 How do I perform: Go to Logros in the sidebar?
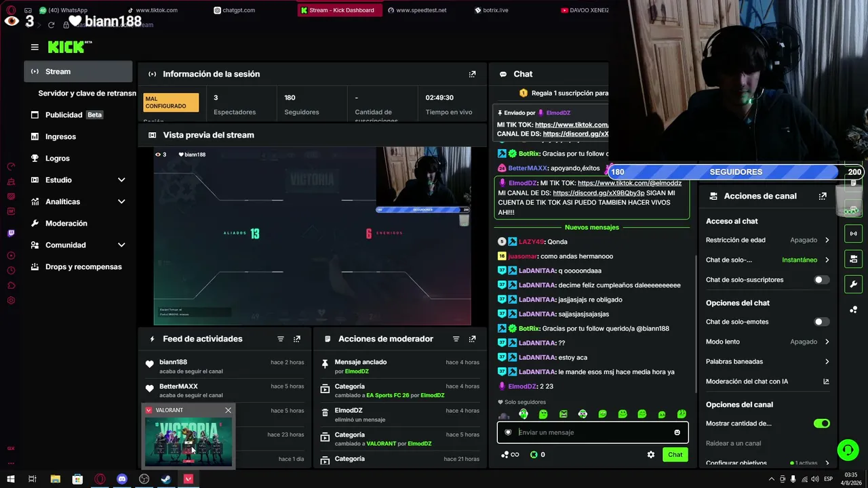[x=78, y=158]
